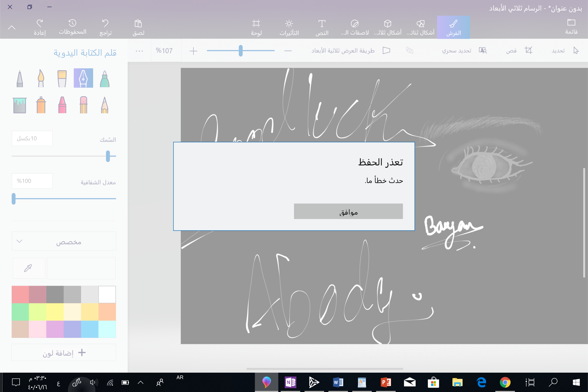Choose the قص crop tool

coord(519,50)
